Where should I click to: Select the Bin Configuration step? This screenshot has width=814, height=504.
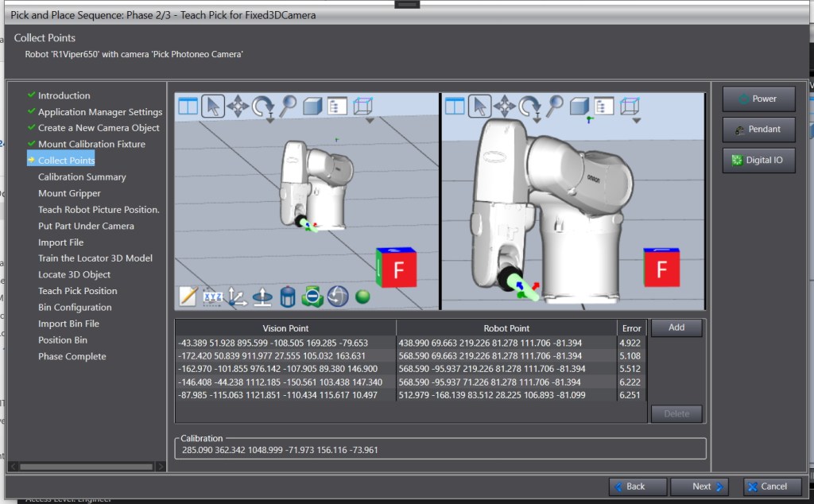coord(74,308)
